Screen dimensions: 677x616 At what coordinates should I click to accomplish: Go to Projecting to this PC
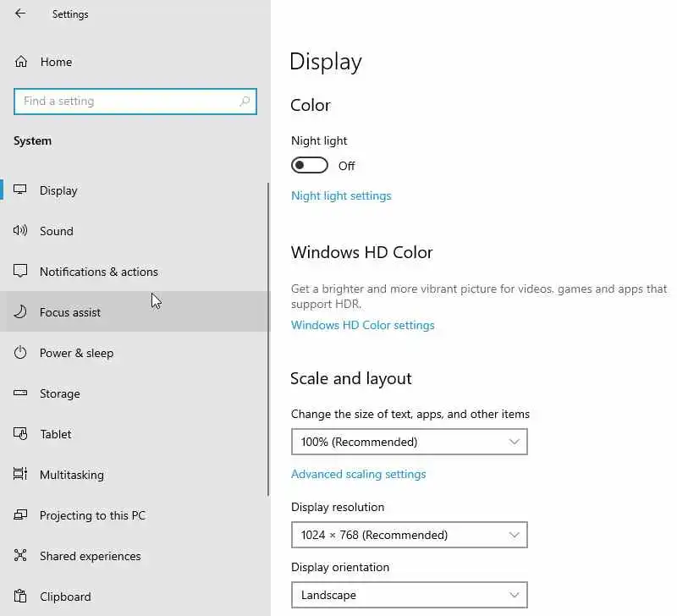(134, 515)
